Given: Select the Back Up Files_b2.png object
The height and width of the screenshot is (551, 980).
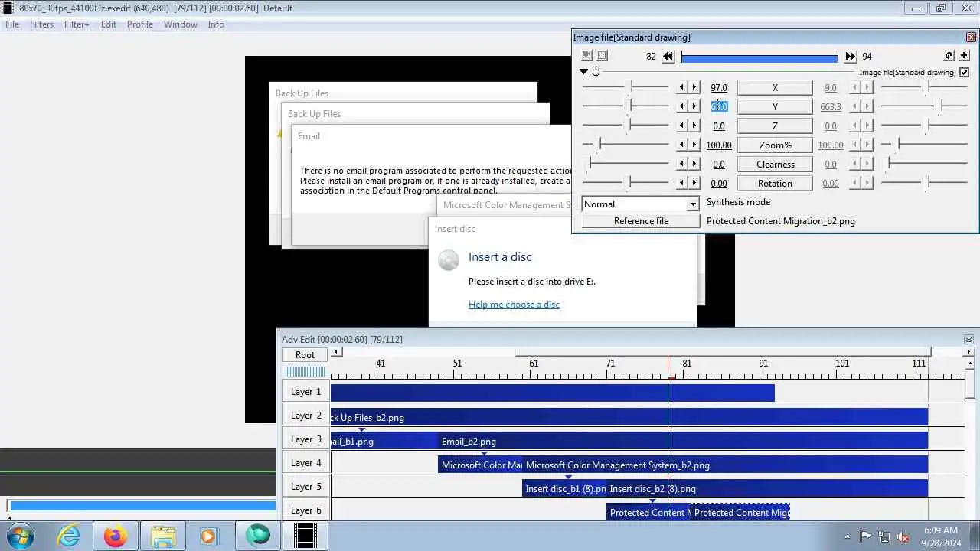Looking at the screenshot, I should (629, 418).
